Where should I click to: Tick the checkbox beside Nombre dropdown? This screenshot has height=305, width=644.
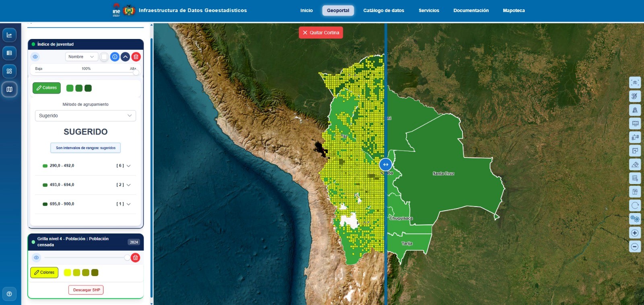point(104,57)
